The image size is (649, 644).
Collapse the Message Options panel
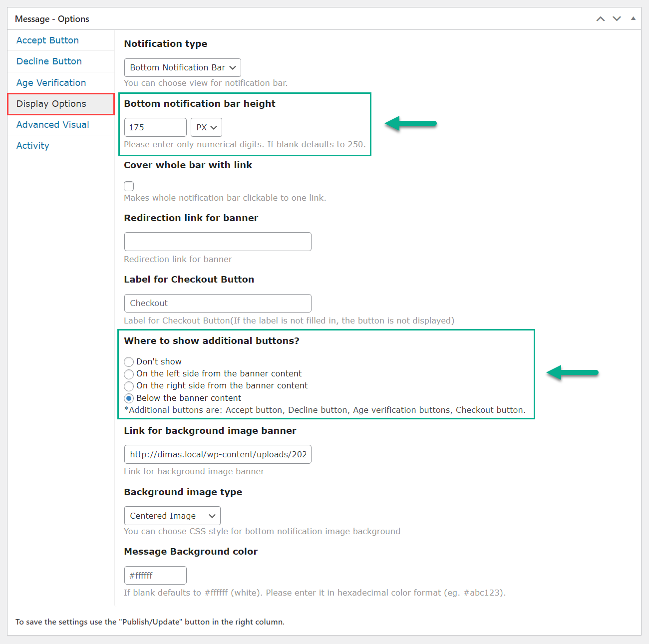coord(633,18)
